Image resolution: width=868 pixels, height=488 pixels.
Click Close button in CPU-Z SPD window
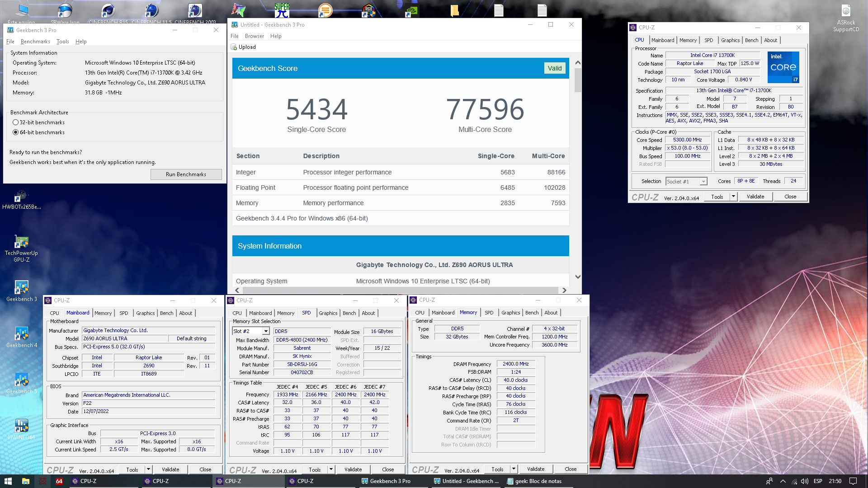click(x=387, y=469)
